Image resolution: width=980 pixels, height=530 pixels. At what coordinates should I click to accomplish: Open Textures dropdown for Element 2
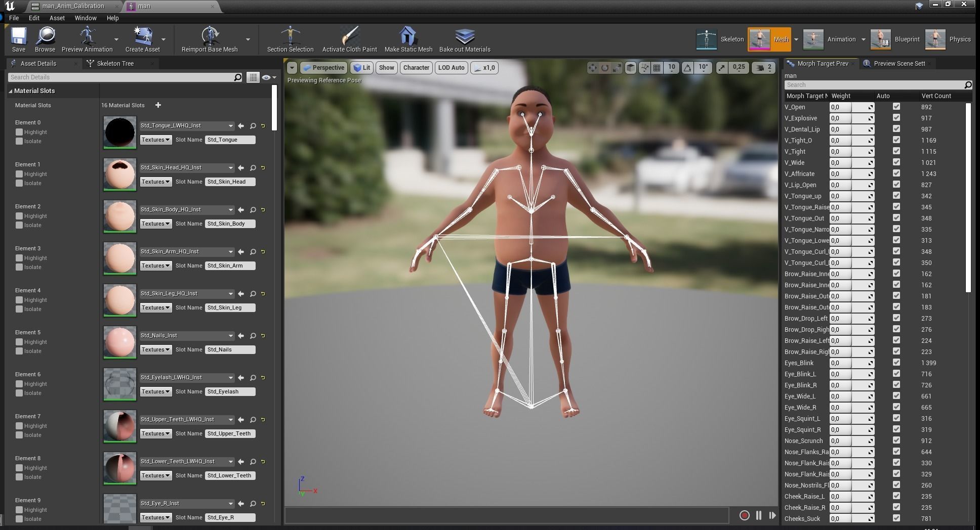point(156,224)
